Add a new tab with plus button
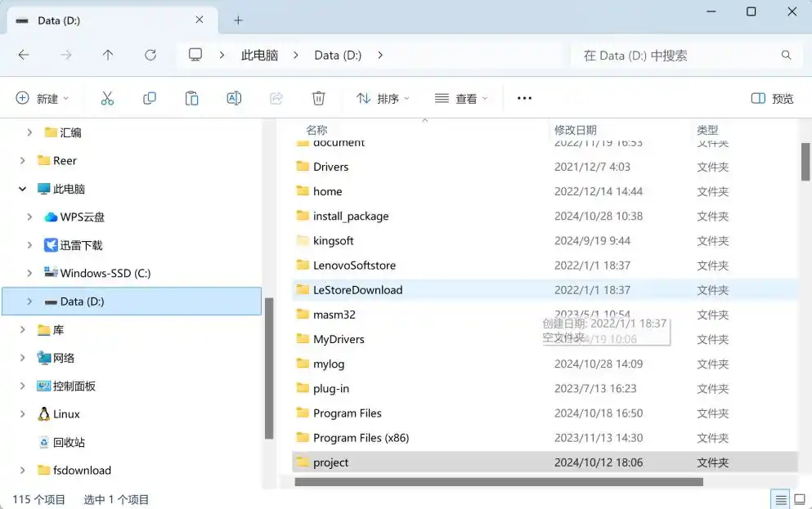The width and height of the screenshot is (812, 509). [x=238, y=20]
